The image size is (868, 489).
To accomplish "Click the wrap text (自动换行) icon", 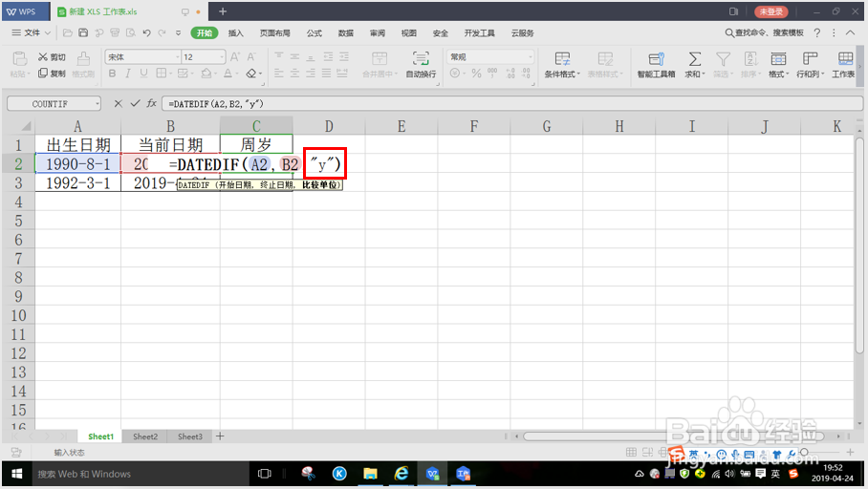I will point(421,58).
